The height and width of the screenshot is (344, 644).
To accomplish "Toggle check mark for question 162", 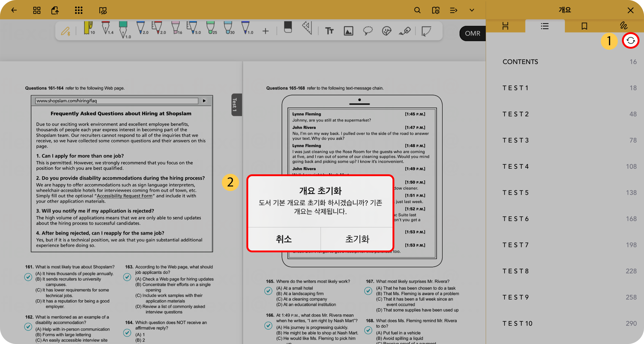I will [x=28, y=326].
